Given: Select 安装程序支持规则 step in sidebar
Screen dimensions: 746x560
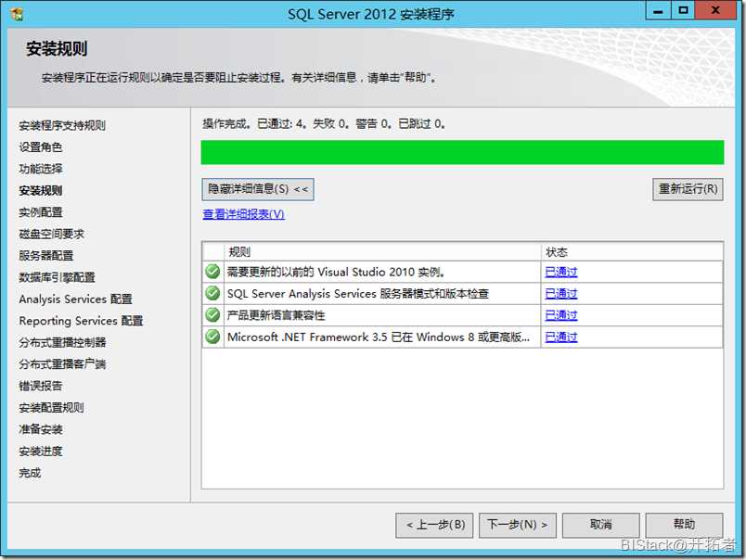Looking at the screenshot, I should point(62,125).
